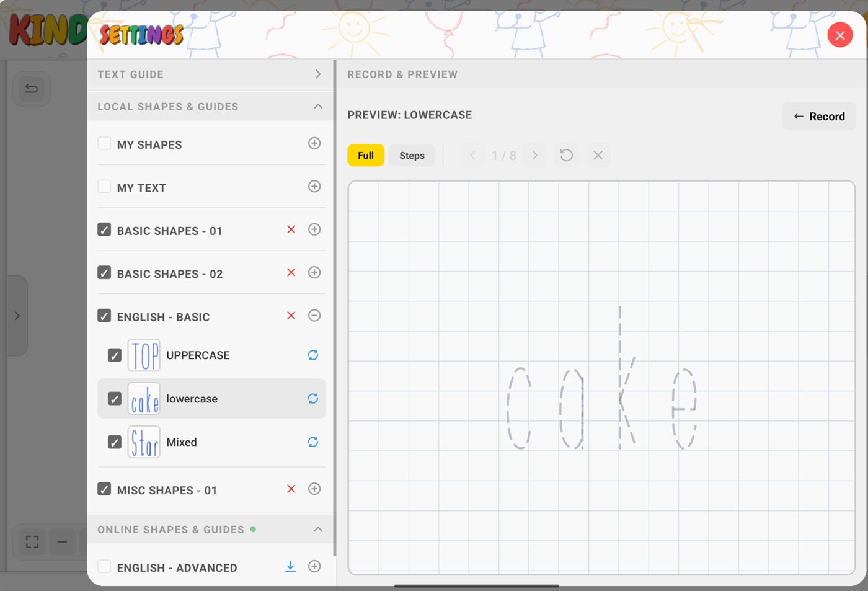The width and height of the screenshot is (868, 591).
Task: Click the minus zoom button behind dialog
Action: tap(62, 542)
